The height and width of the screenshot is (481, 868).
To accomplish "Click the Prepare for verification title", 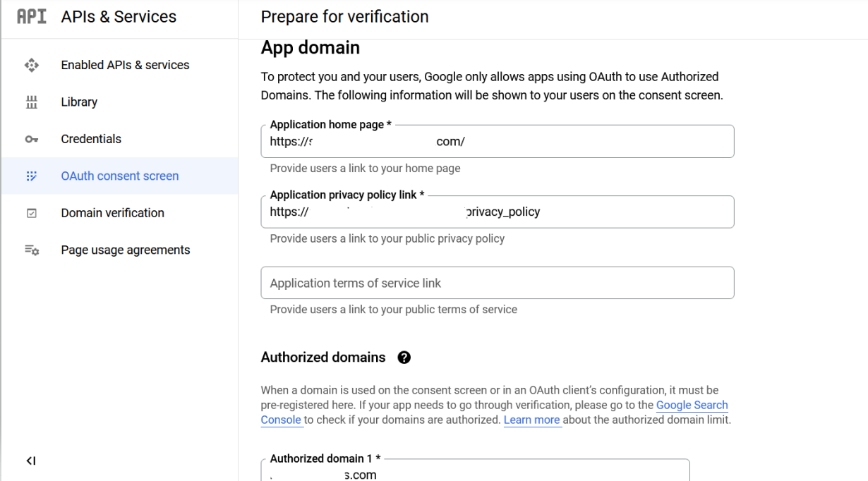I will pos(345,17).
